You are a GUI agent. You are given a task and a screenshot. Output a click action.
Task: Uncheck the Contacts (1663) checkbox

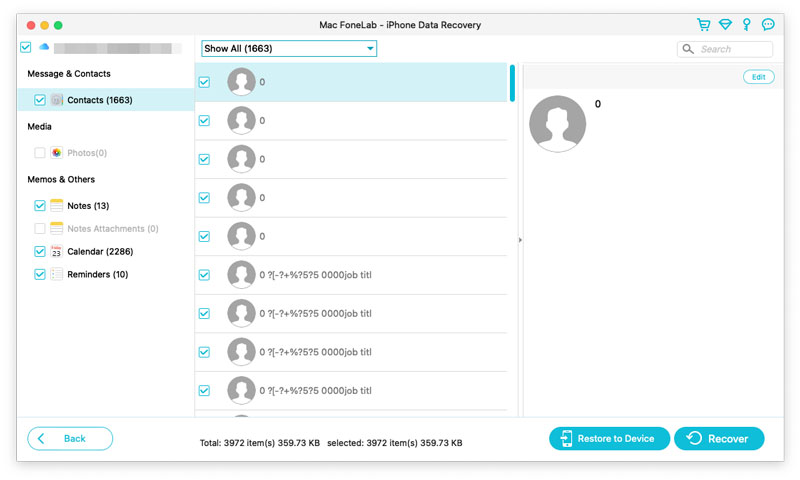[40, 100]
